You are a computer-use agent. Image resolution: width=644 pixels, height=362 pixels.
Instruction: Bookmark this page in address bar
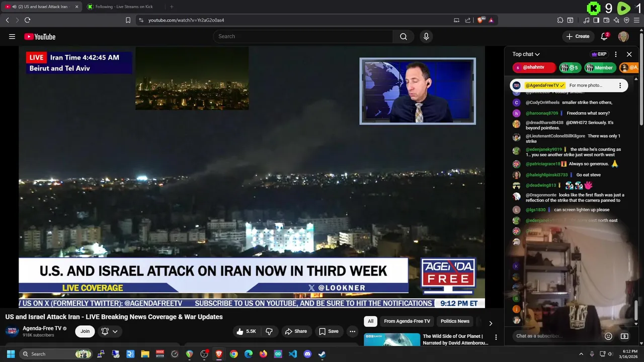(128, 20)
